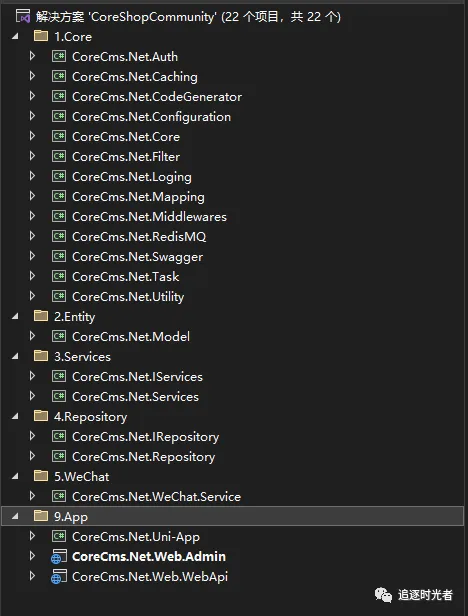Collapse the 9.App folder arrow

pos(15,517)
